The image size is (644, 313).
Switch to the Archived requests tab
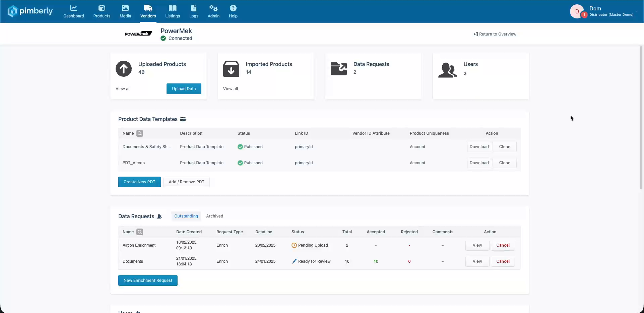(214, 216)
